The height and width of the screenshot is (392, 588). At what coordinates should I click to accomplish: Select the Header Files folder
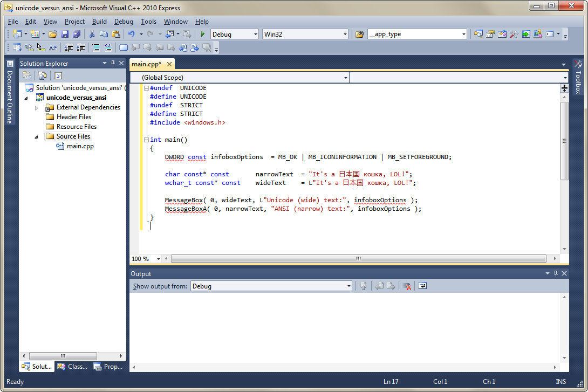[x=73, y=117]
